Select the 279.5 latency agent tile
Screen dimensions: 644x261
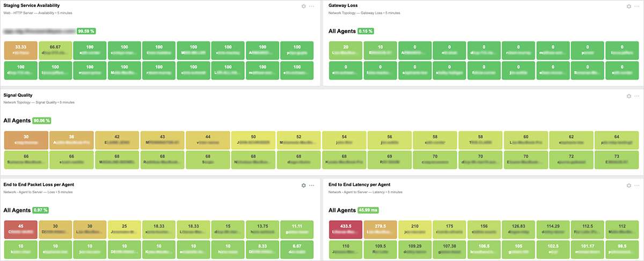pyautogui.click(x=380, y=229)
